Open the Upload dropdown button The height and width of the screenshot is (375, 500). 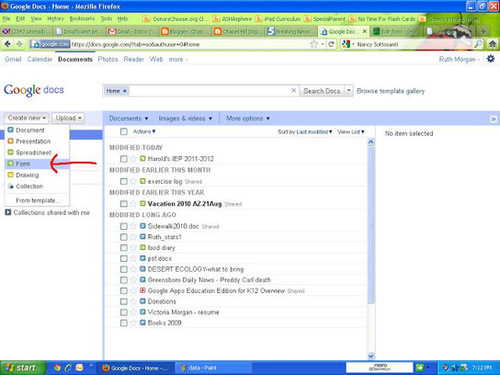[68, 118]
